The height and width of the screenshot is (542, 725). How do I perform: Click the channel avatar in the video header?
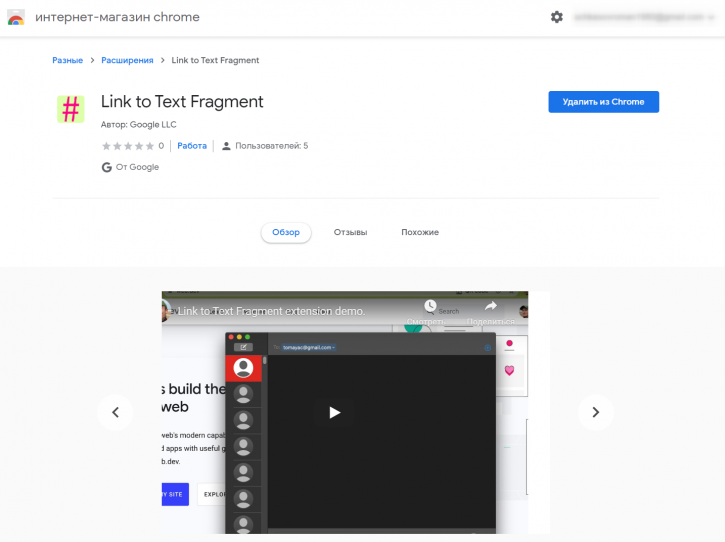tap(166, 311)
